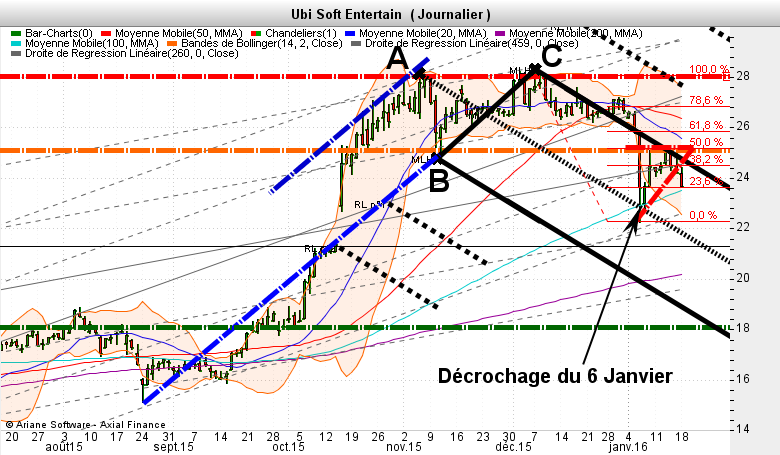Select Moyenne Mobile(100, MMA) legend label
The image size is (780, 455).
coord(92,43)
